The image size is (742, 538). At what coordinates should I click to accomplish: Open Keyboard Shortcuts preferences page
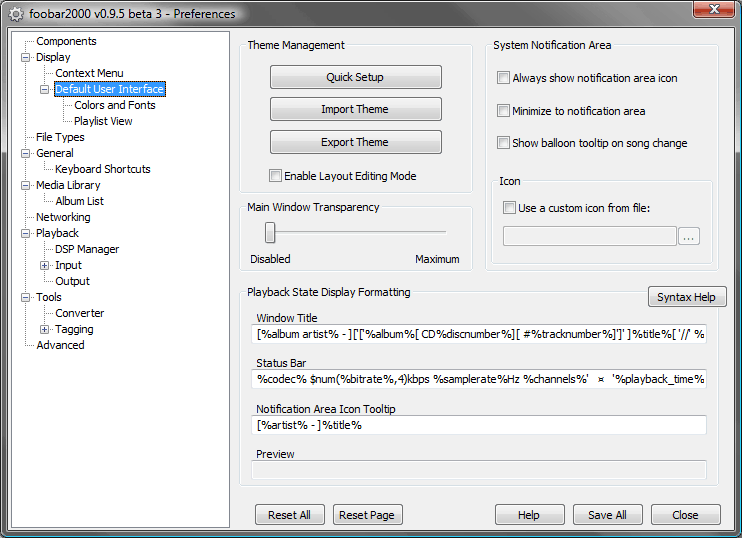[x=102, y=169]
